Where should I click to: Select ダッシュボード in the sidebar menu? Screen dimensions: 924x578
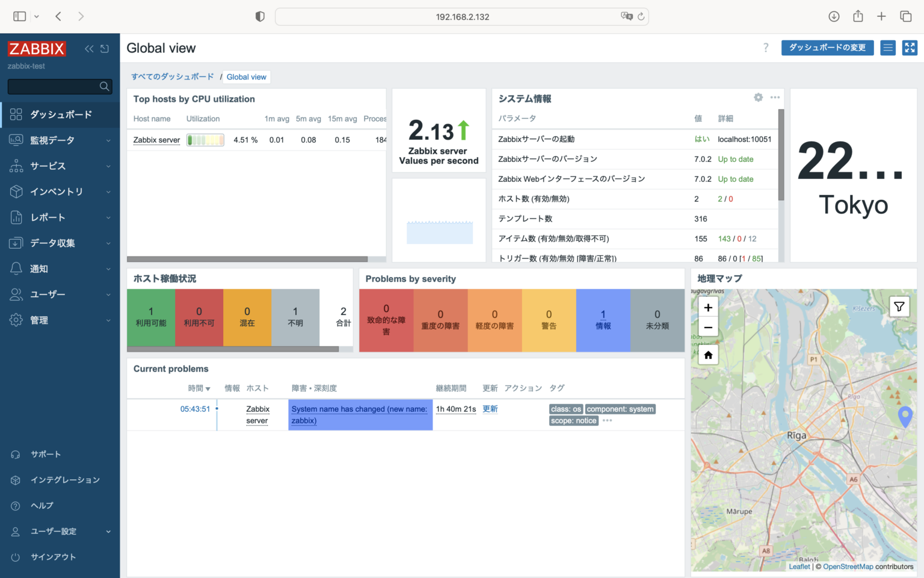coord(60,114)
